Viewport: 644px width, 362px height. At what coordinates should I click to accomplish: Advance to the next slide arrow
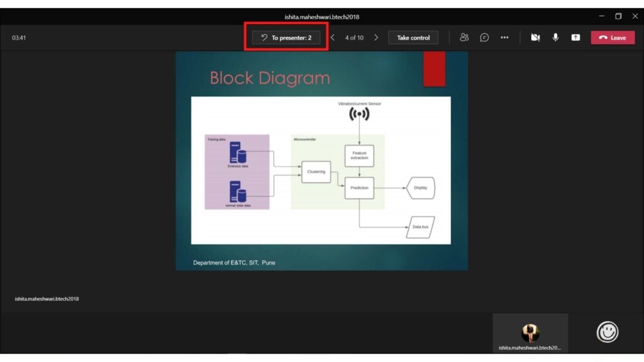pos(376,37)
